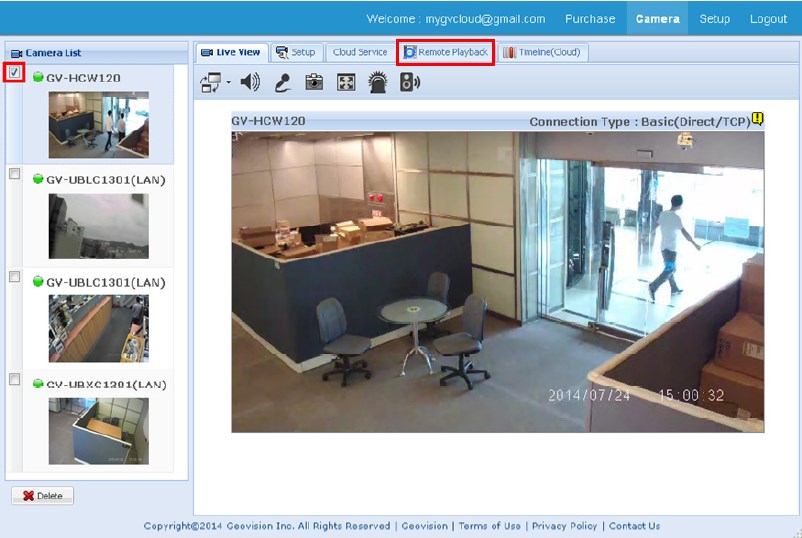
Task: Click Logout in the top bar
Action: [x=768, y=19]
